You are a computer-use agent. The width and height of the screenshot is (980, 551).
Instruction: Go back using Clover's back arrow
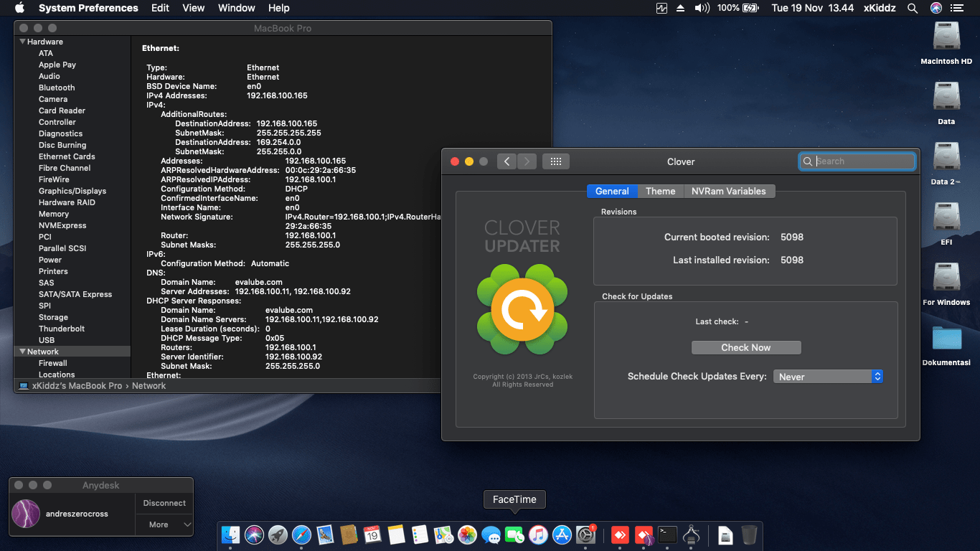(x=507, y=161)
